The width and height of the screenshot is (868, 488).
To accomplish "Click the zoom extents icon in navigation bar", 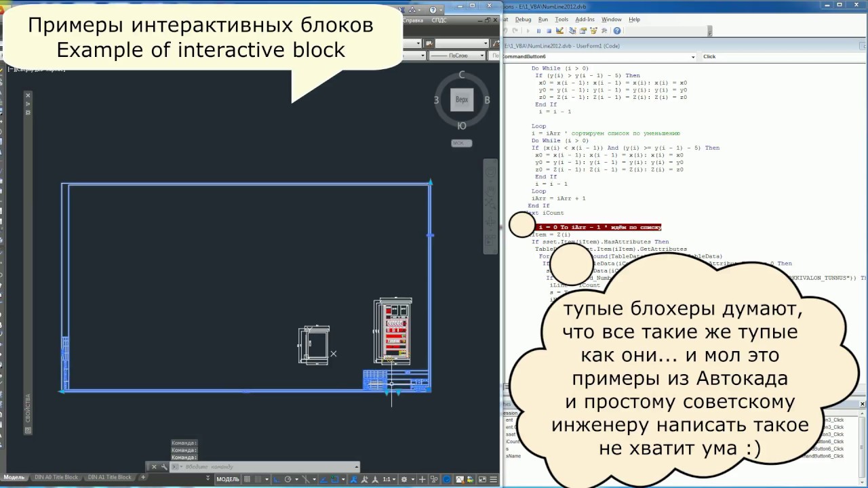I will point(490,204).
